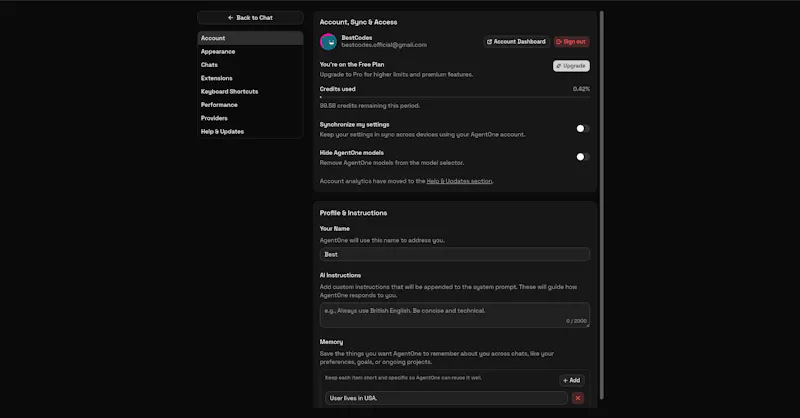The image size is (800, 418).
Task: Open the Extensions settings section
Action: (250, 78)
